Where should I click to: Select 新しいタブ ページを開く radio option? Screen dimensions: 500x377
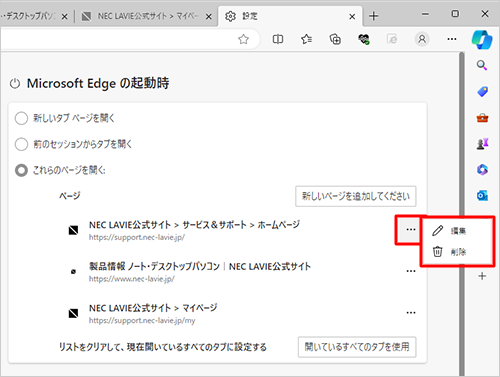tap(21, 118)
